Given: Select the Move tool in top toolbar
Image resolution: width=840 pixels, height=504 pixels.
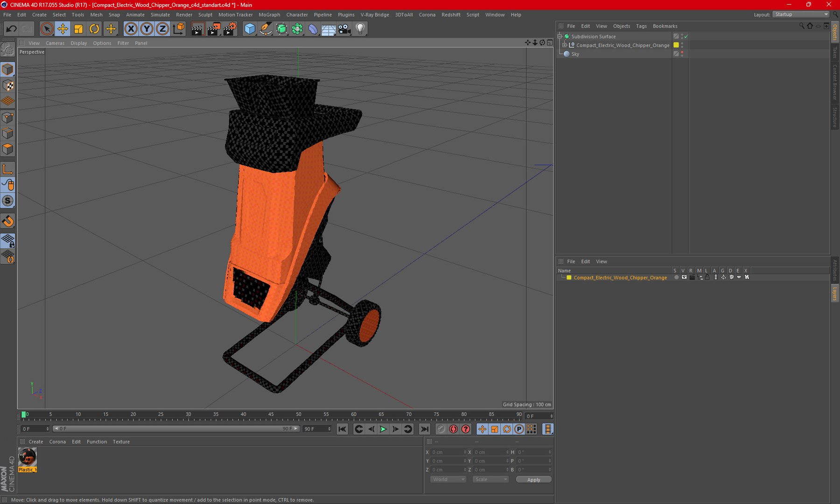Looking at the screenshot, I should pyautogui.click(x=63, y=29).
